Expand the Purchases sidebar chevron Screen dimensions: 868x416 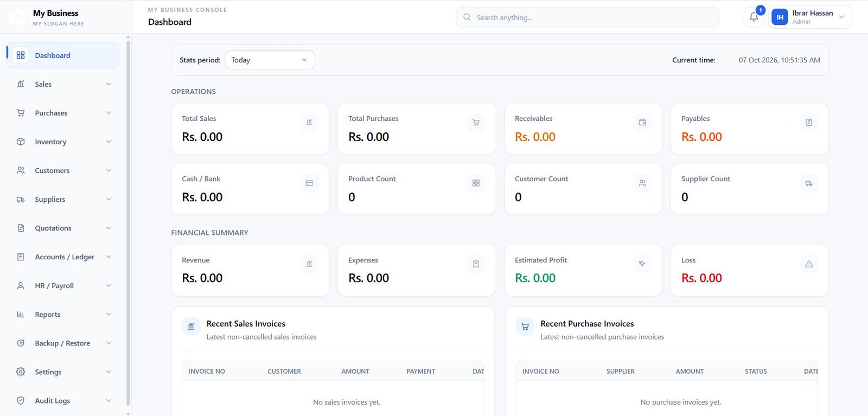point(108,113)
